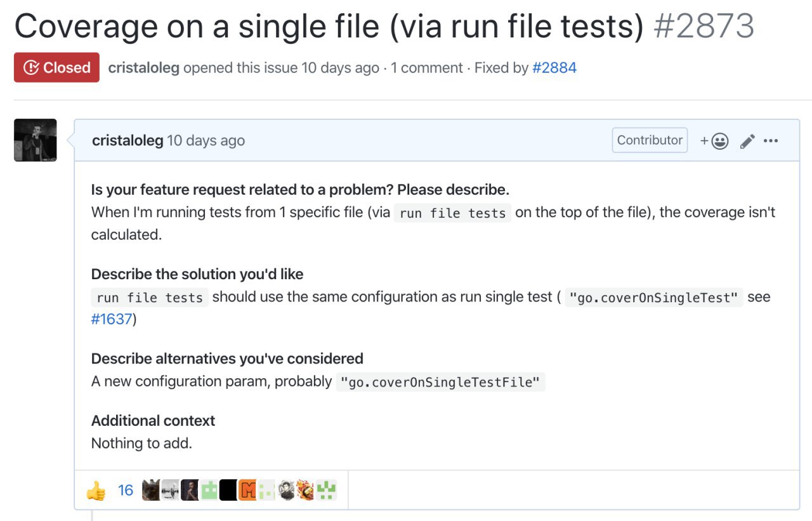The width and height of the screenshot is (812, 521).
Task: Click the comment author's profile picture
Action: pos(36,140)
